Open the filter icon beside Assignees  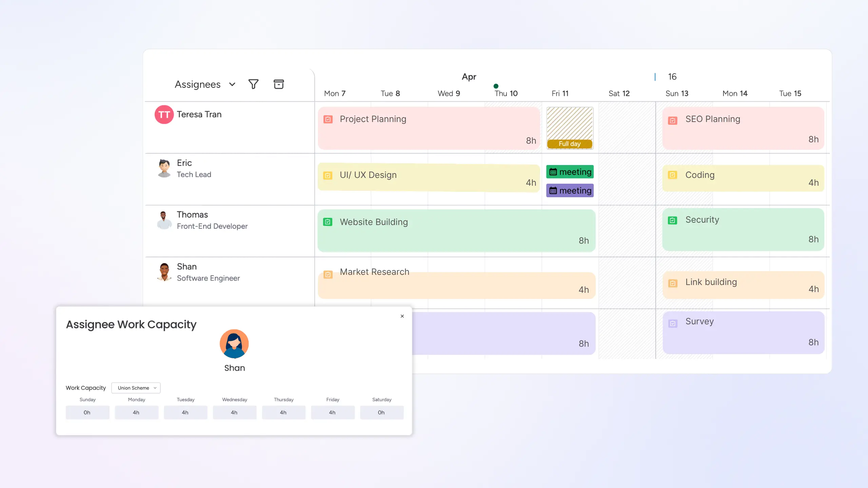(x=253, y=84)
